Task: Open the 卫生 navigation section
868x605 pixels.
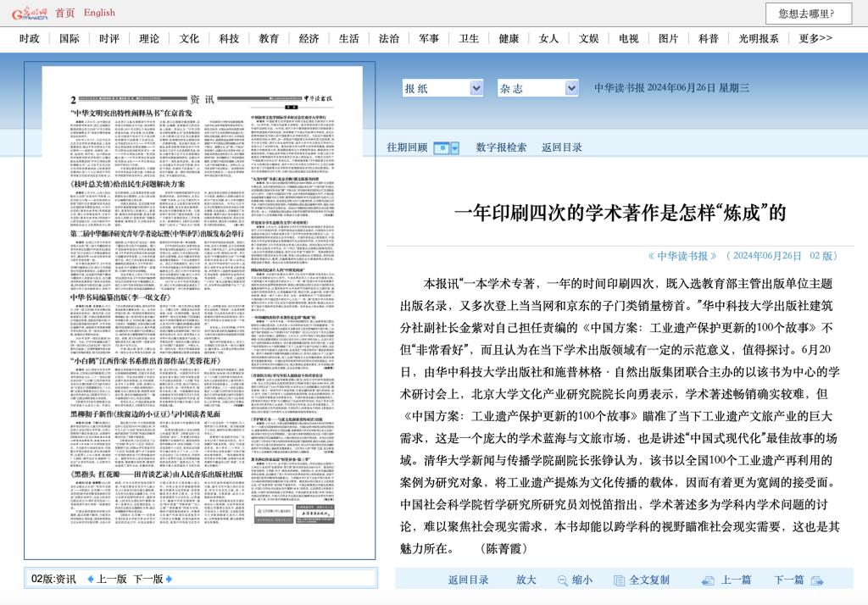Action: 469,39
